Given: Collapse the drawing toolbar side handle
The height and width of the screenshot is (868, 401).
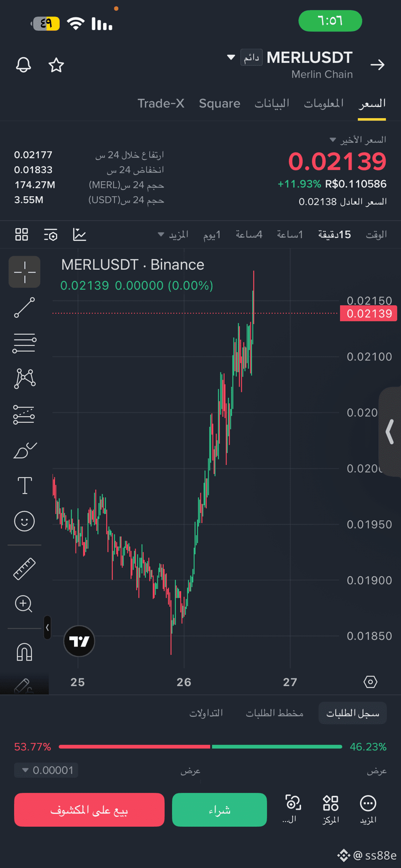Looking at the screenshot, I should point(47,627).
